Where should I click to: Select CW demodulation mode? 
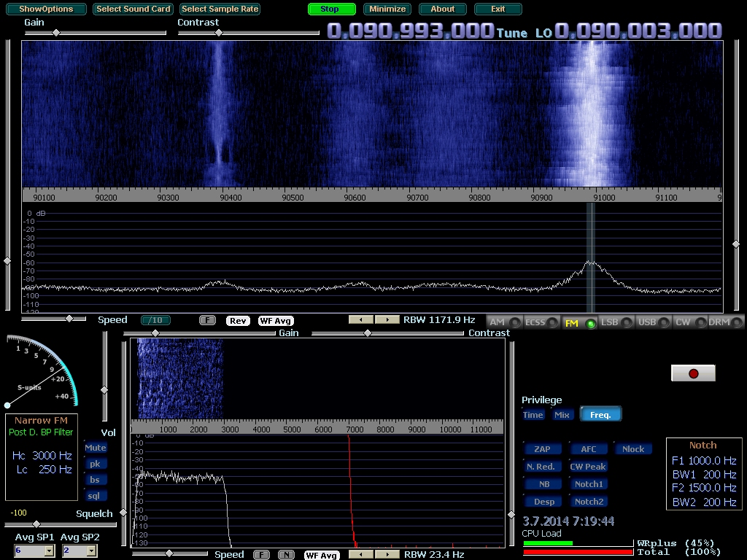[x=690, y=322]
